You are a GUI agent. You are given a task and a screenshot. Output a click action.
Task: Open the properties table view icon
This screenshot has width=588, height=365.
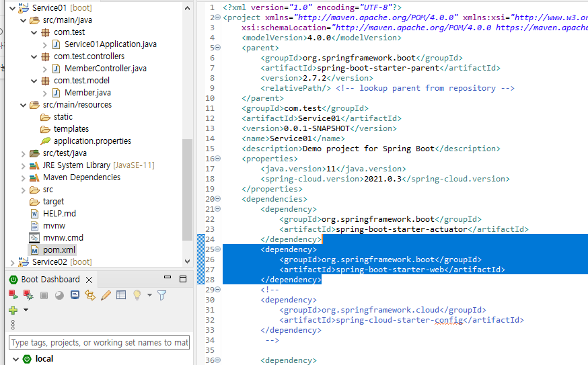121,295
